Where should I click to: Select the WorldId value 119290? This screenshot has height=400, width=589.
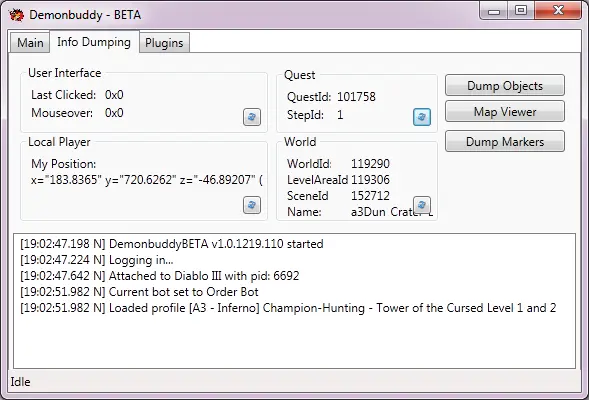pyautogui.click(x=370, y=164)
